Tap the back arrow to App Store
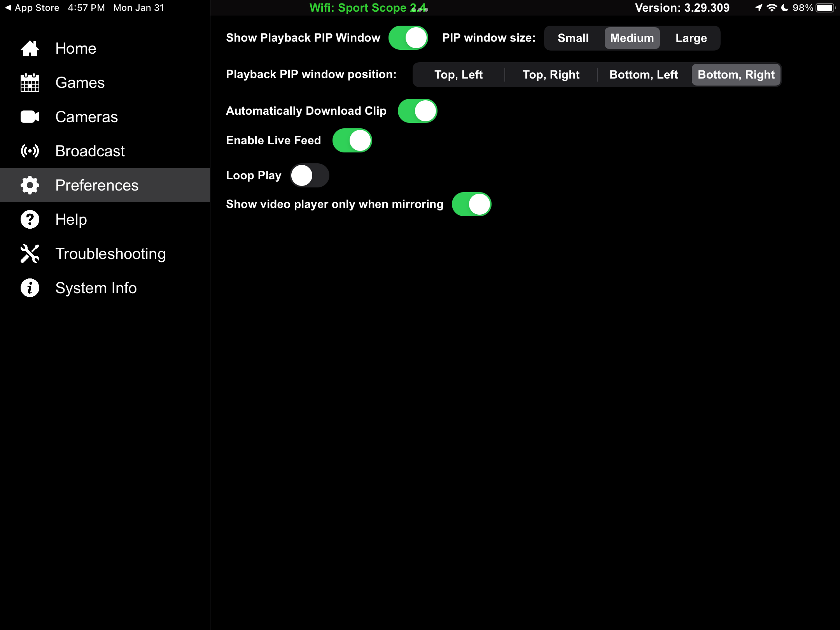 pos(8,8)
